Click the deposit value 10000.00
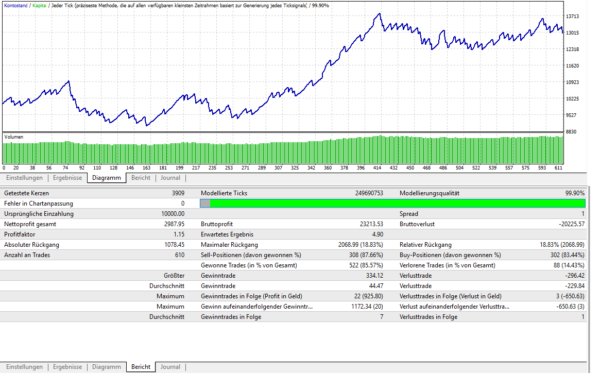 [173, 214]
